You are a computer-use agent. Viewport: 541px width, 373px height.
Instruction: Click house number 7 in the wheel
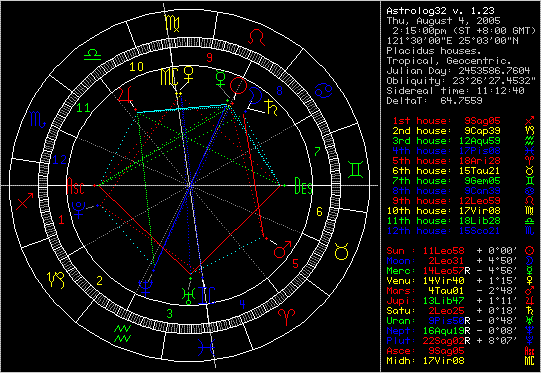[x=317, y=151]
